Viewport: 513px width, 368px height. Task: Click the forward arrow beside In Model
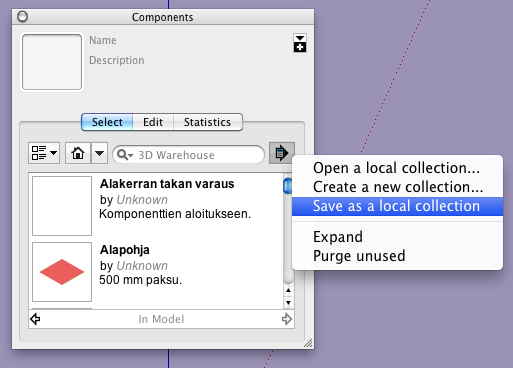point(287,319)
